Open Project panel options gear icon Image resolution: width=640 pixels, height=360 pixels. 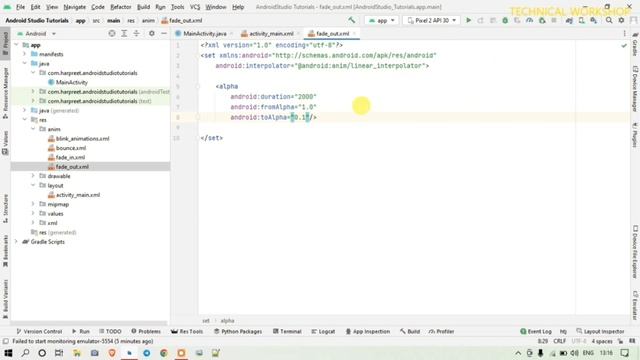tap(151, 33)
